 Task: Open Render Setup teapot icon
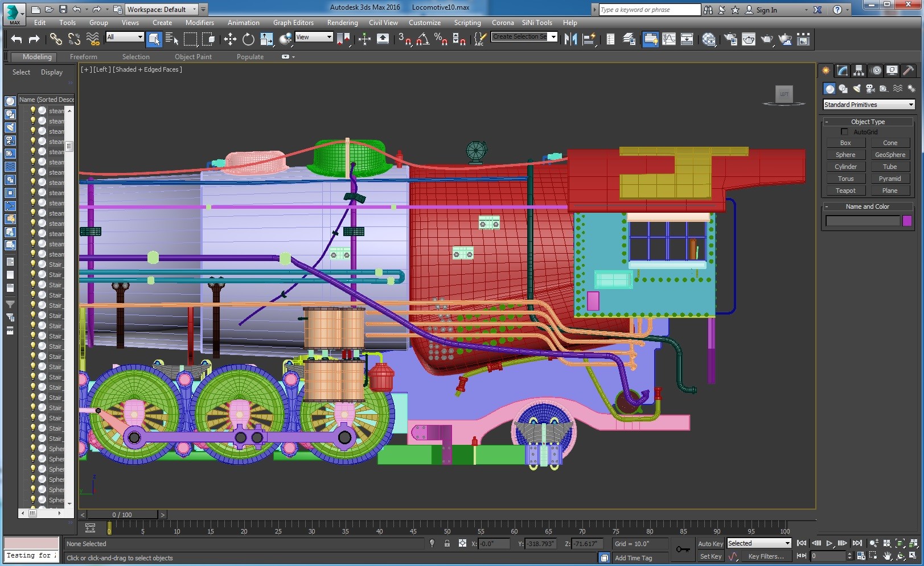coord(730,39)
